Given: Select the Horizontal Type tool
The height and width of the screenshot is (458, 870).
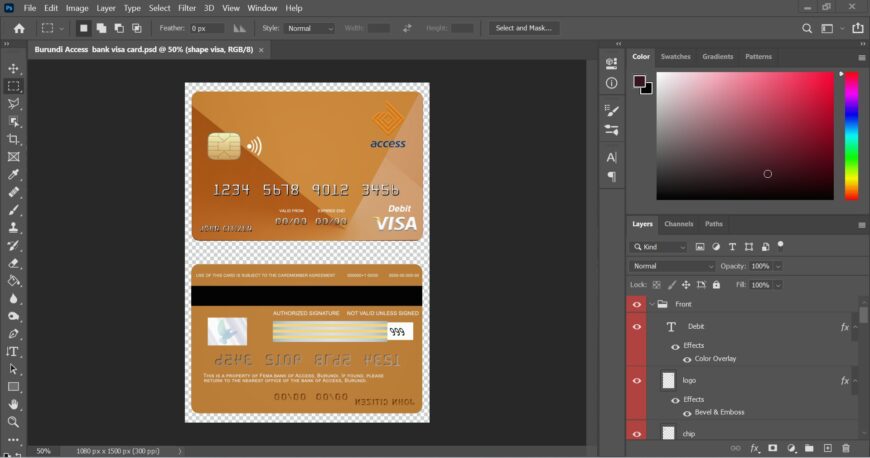Looking at the screenshot, I should click(x=12, y=351).
